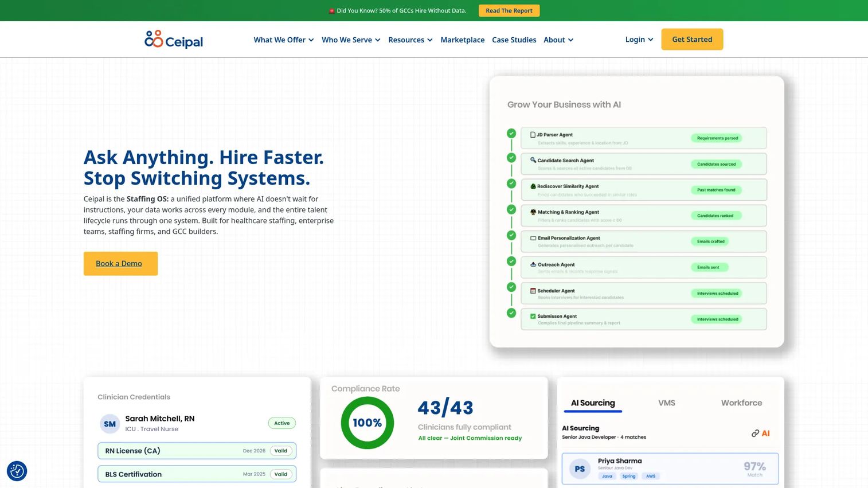Select the RN License (CA) row
The width and height of the screenshot is (868, 488).
(x=197, y=451)
